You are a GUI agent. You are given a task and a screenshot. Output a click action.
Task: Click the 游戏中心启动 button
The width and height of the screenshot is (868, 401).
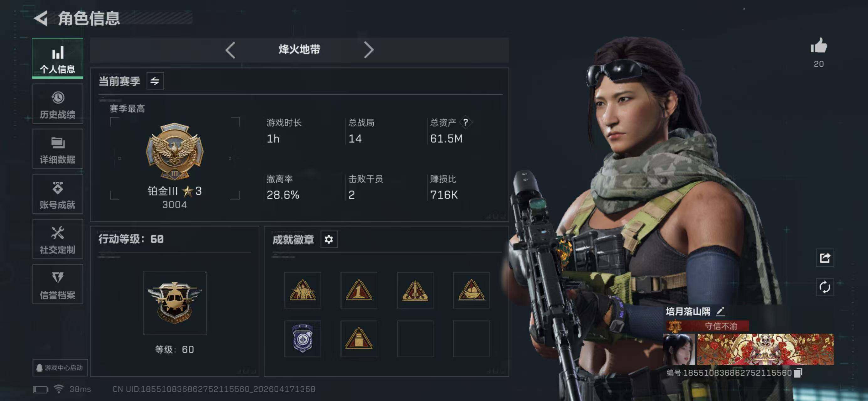pos(60,367)
